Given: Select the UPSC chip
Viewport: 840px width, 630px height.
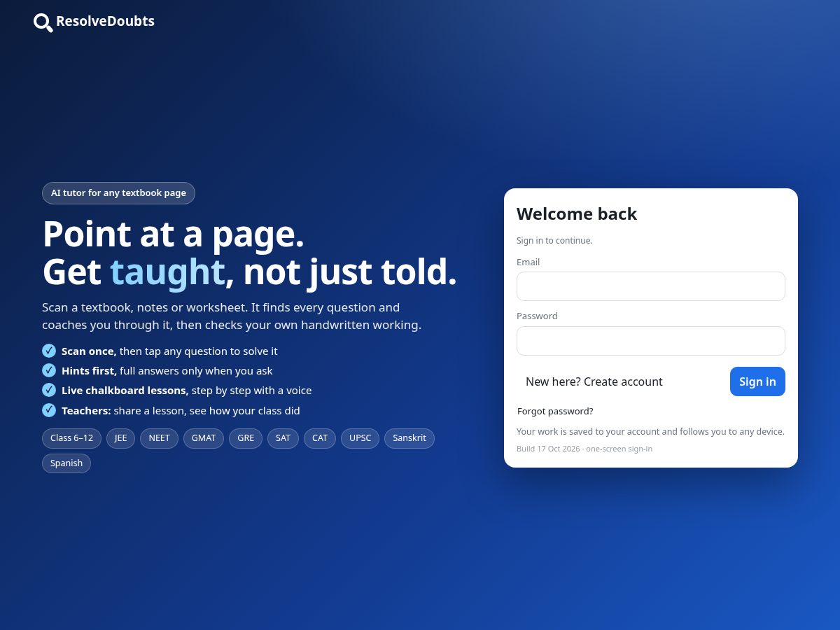Looking at the screenshot, I should pos(360,438).
